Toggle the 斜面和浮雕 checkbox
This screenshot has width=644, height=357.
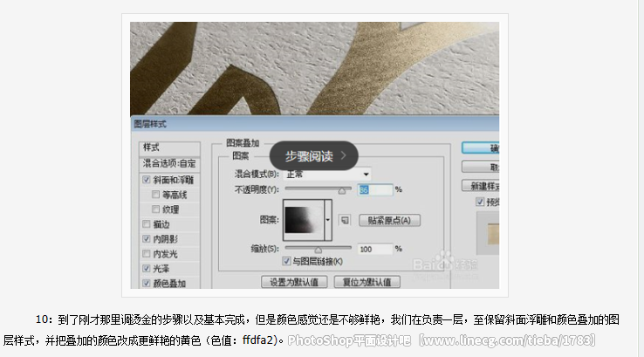(147, 180)
